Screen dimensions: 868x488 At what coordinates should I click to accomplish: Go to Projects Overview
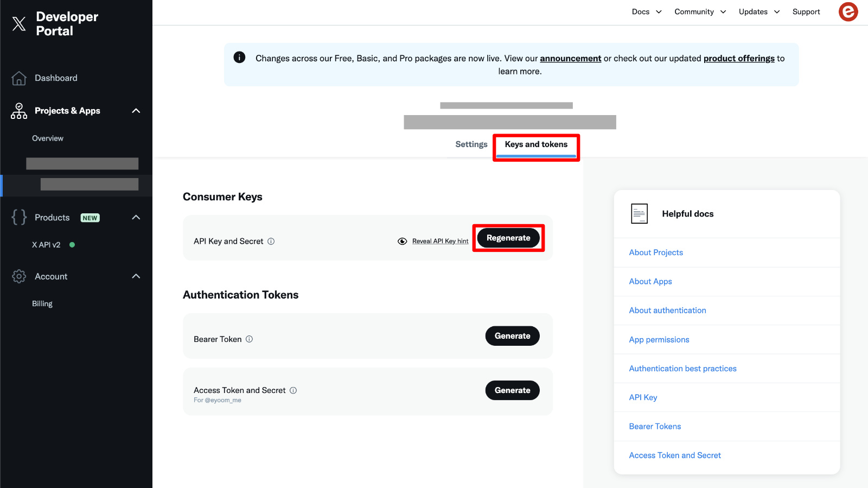click(48, 138)
